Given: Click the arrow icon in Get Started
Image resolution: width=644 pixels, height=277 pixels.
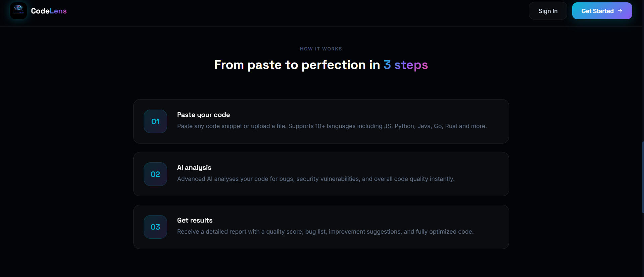Looking at the screenshot, I should click(x=620, y=11).
